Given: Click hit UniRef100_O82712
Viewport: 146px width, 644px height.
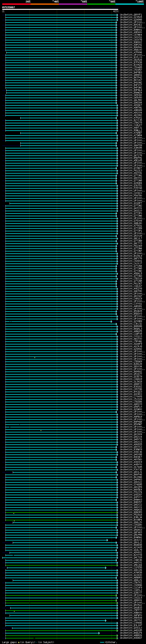Looking at the screenshot, I should point(131,620).
